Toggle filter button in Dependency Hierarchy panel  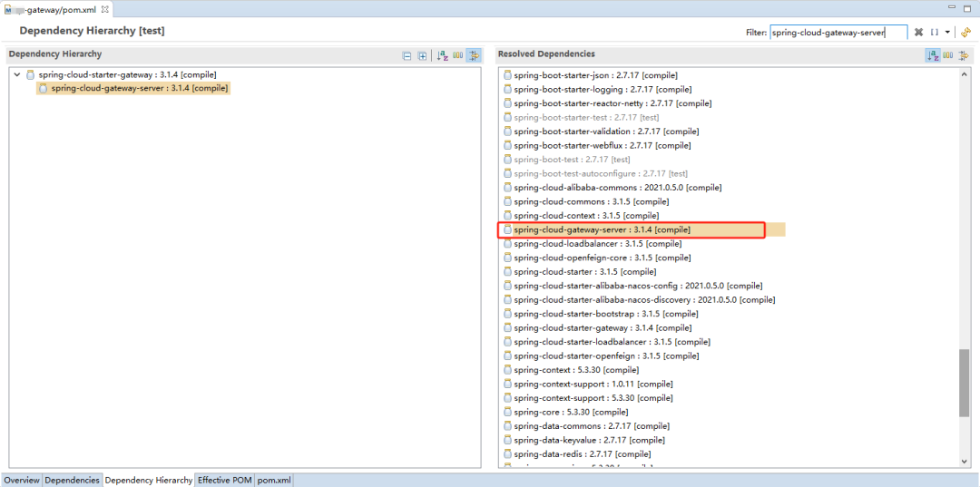(x=474, y=55)
